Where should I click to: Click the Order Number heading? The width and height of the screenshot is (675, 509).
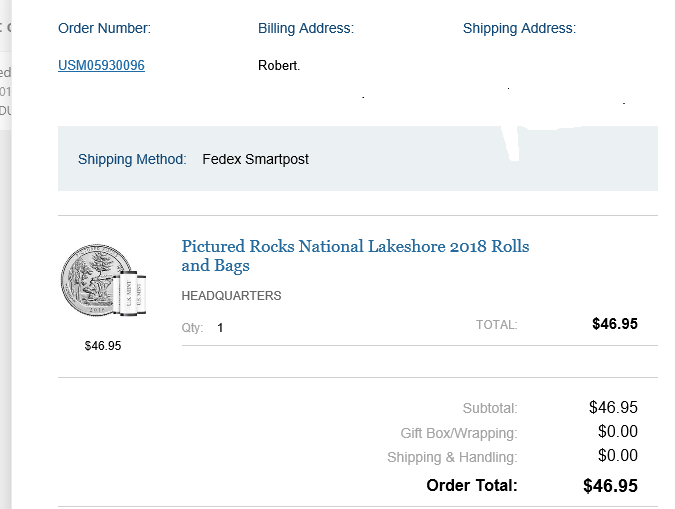[104, 28]
